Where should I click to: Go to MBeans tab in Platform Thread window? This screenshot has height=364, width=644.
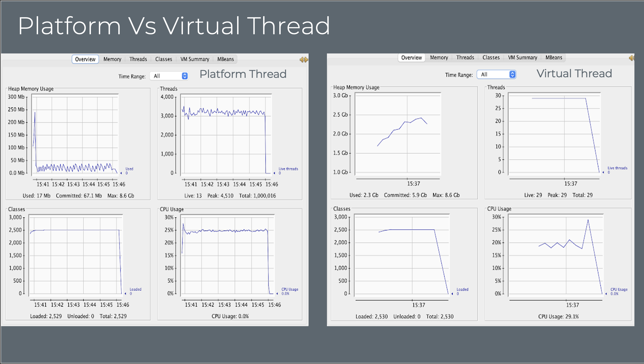coord(225,59)
